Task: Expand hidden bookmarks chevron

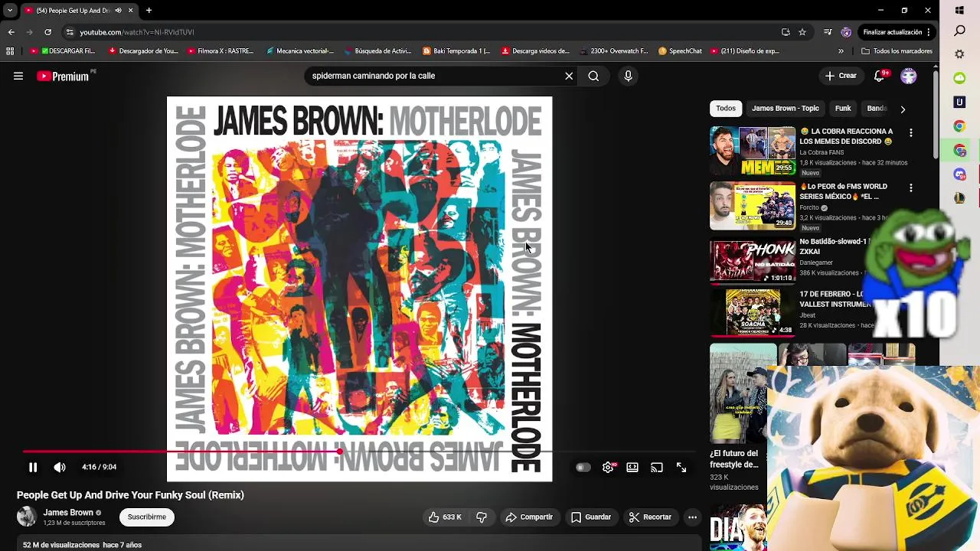Action: tap(841, 51)
